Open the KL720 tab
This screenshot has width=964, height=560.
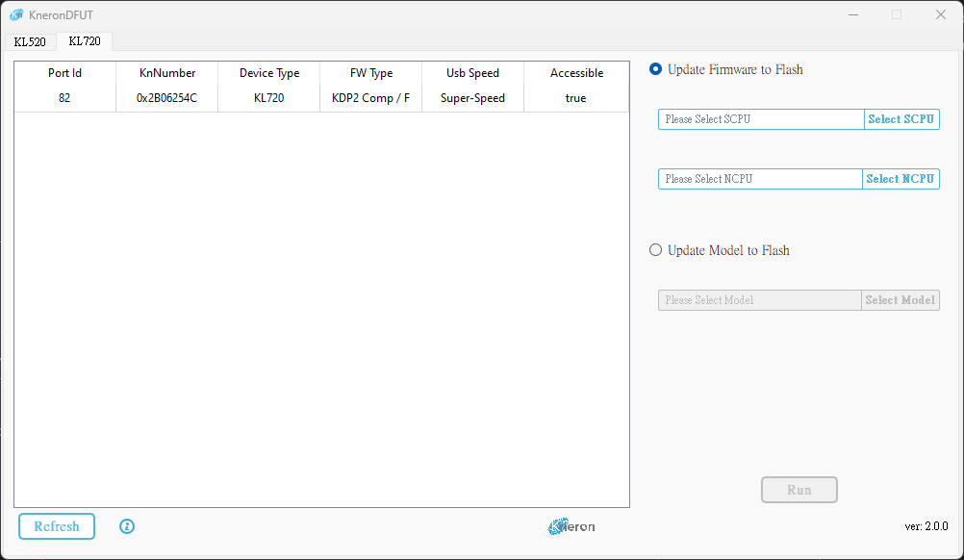pyautogui.click(x=85, y=41)
